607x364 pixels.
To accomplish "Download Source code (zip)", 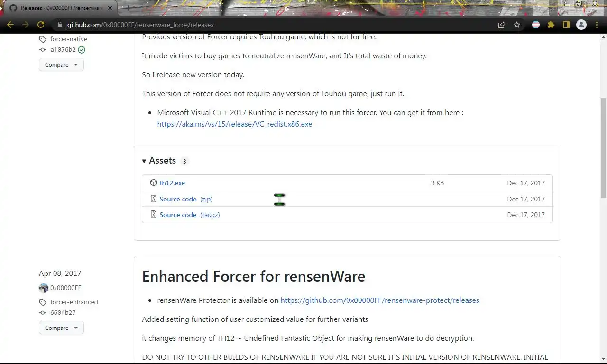I will tap(186, 199).
